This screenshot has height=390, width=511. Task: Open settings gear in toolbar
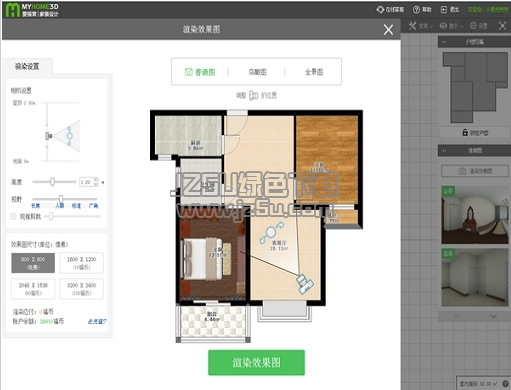pos(473,25)
